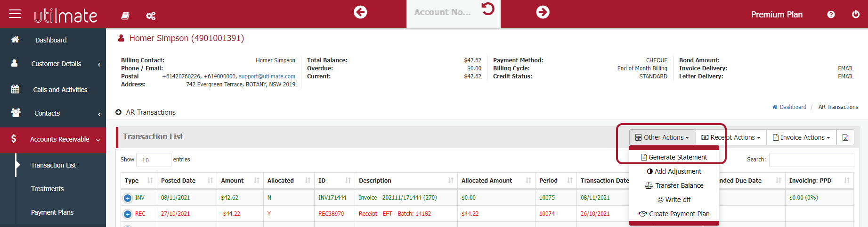The image size is (868, 227).
Task: Click the breadcrumb home icon
Action: tap(775, 107)
